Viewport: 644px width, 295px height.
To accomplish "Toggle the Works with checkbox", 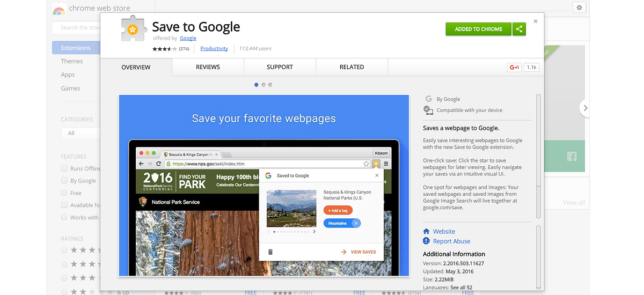I will pos(64,217).
